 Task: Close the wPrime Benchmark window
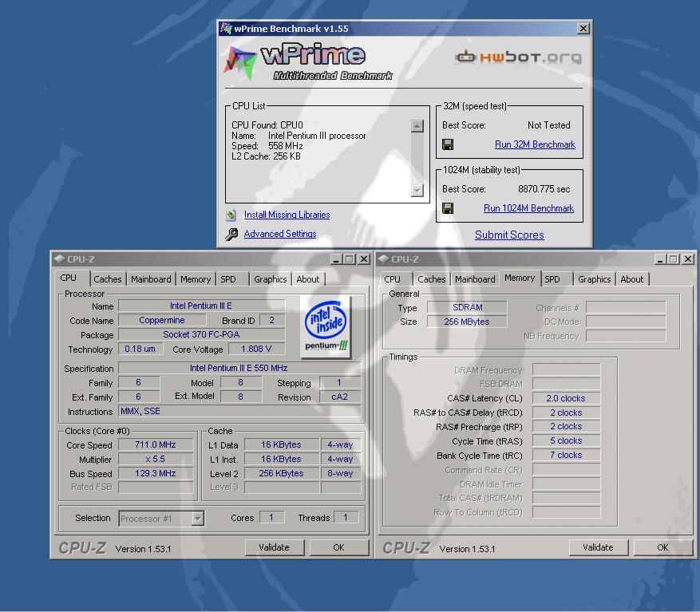point(583,29)
